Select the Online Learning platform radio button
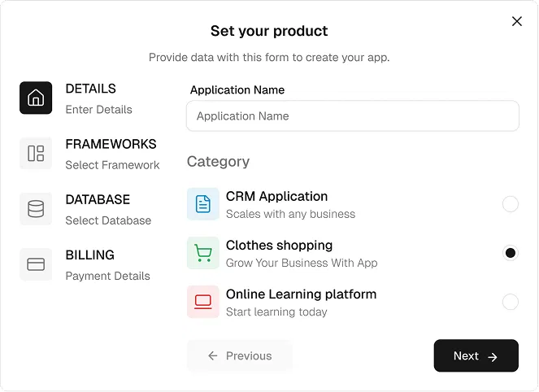The width and height of the screenshot is (539, 392). coord(510,302)
